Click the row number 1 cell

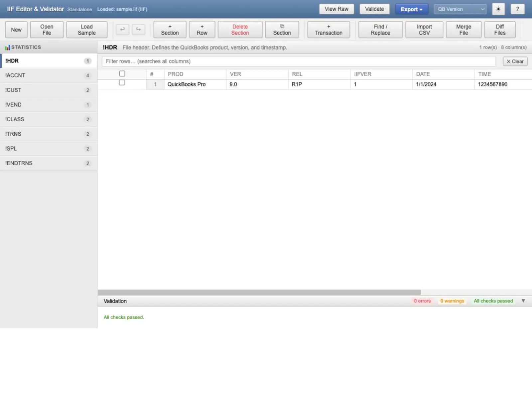(155, 84)
